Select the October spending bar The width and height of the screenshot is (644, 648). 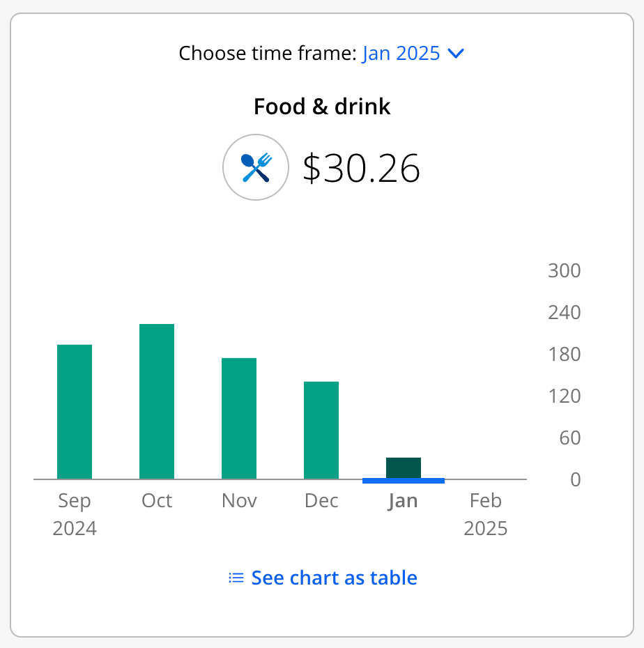pyautogui.click(x=157, y=401)
